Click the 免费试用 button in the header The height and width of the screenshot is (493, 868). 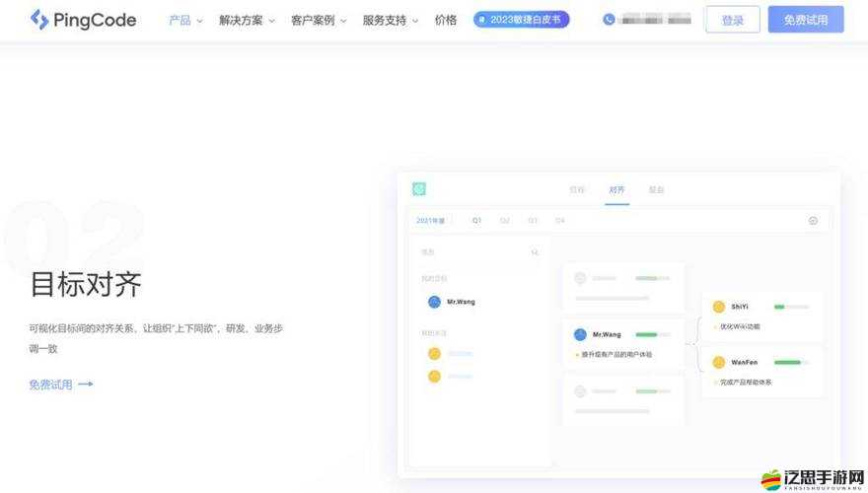pos(806,20)
